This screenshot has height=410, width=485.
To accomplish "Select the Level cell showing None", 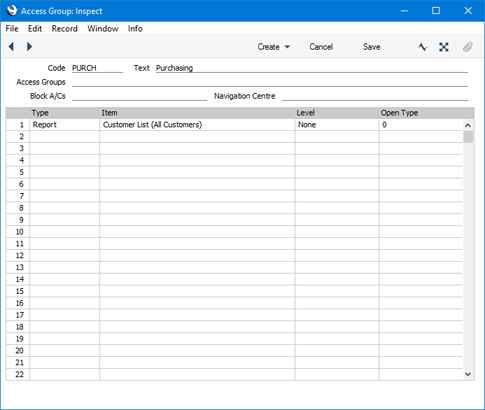I will point(337,125).
